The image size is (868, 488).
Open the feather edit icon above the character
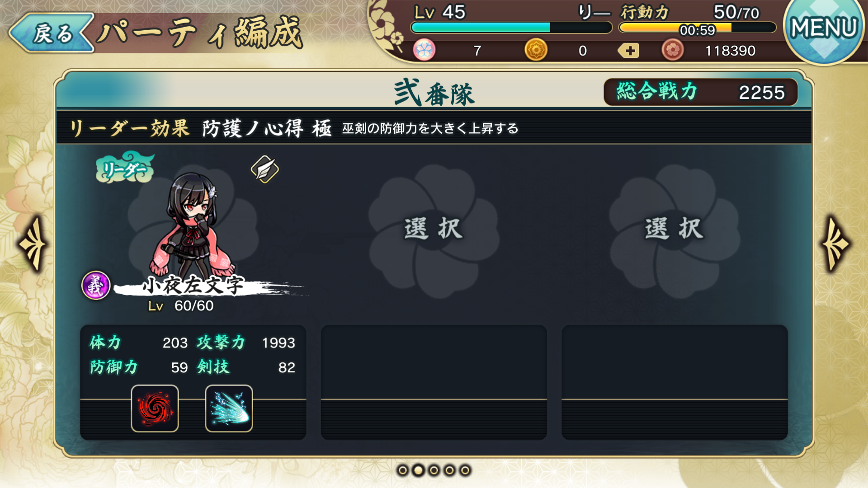click(x=265, y=169)
